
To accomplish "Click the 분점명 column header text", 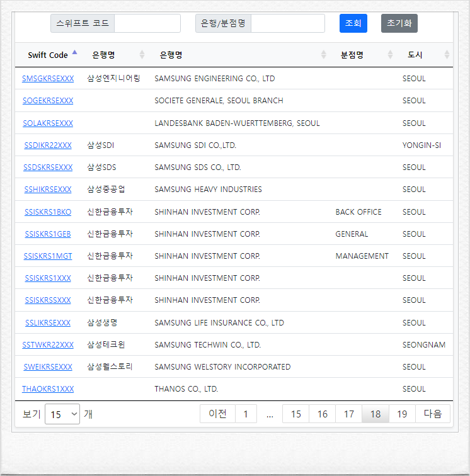I will tap(352, 55).
